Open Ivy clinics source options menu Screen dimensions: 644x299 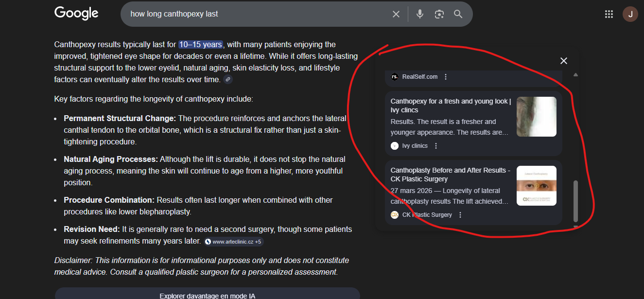436,146
